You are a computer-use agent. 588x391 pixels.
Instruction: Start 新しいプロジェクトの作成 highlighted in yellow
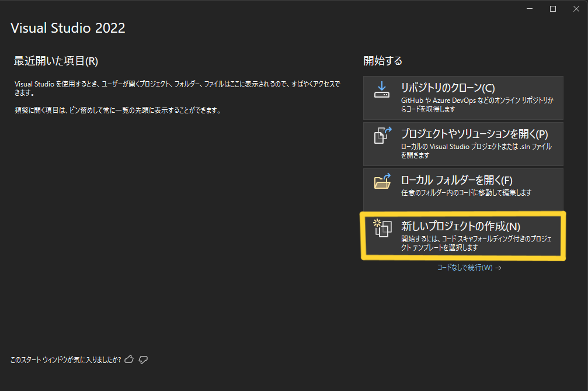(x=463, y=236)
